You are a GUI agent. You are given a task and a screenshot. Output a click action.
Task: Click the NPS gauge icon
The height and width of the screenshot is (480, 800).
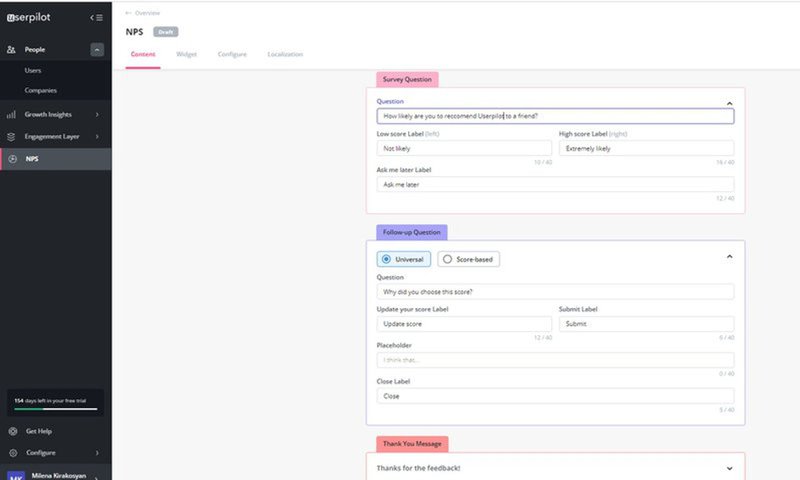point(13,159)
